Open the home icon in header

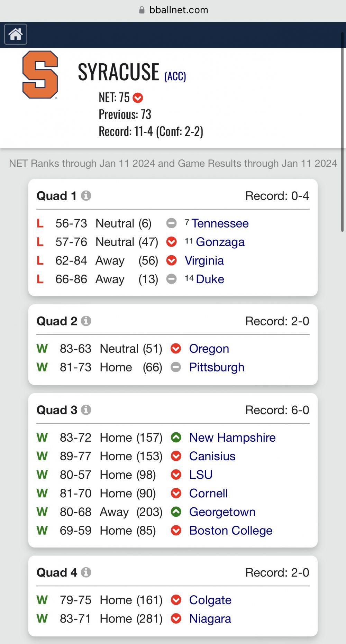pos(16,34)
